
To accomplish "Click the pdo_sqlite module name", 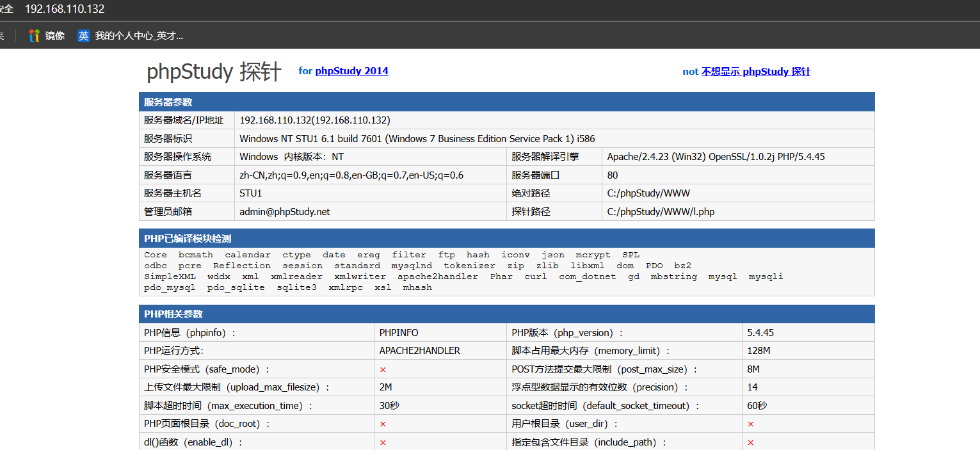I will click(236, 287).
